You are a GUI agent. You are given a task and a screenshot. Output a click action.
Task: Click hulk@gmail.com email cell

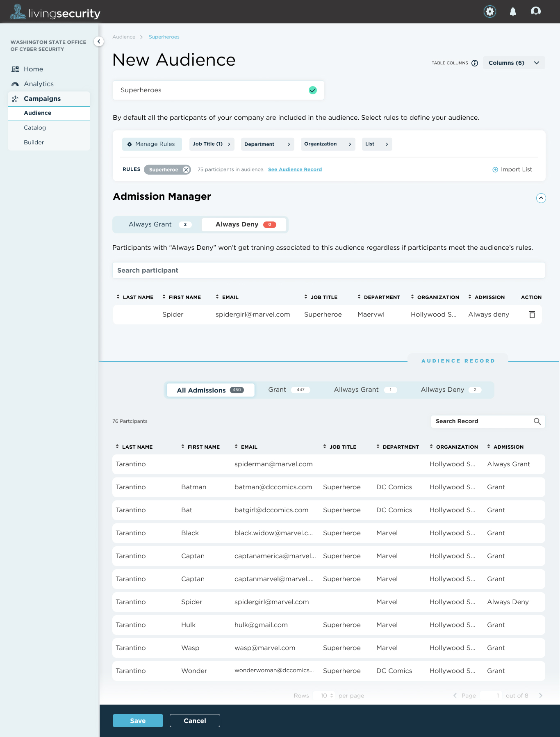(261, 625)
